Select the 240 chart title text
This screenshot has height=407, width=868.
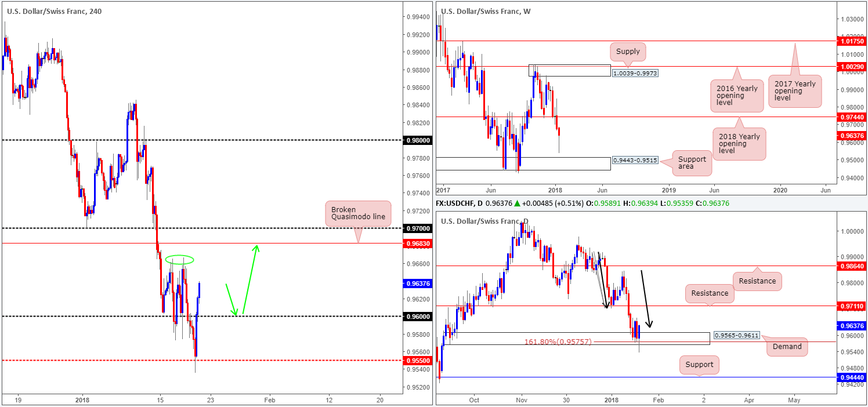pyautogui.click(x=55, y=10)
